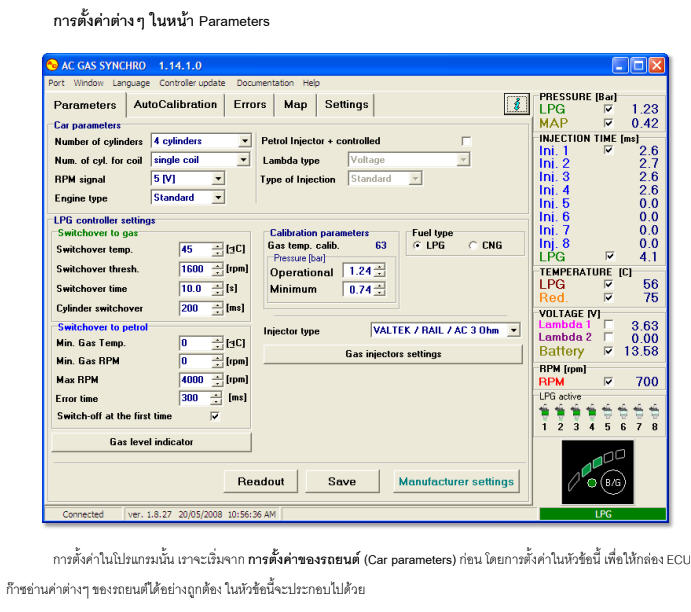Open the Window menu
The height and width of the screenshot is (612, 691).
89,83
